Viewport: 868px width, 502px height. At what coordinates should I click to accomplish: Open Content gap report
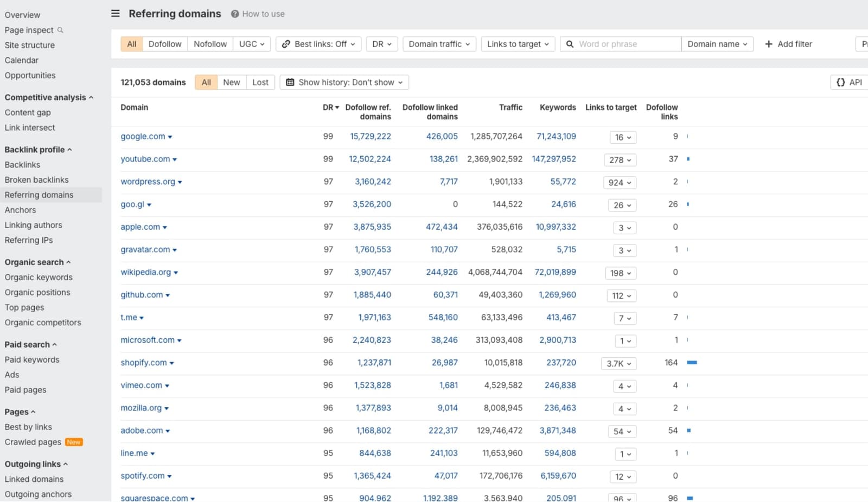[x=28, y=113]
